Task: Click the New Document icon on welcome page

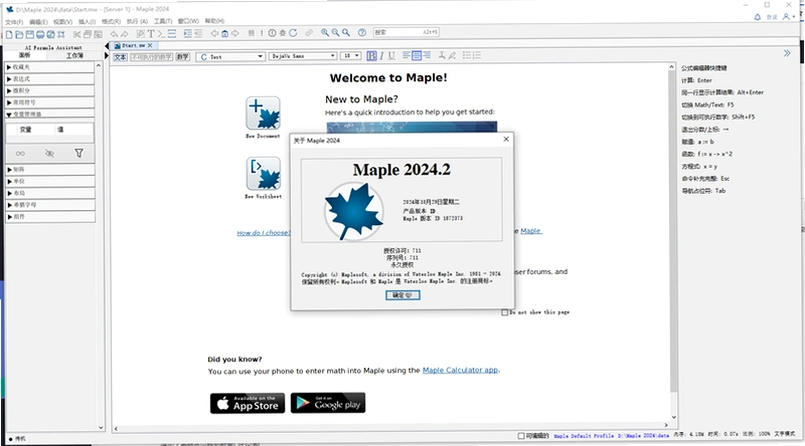Action: (x=263, y=113)
